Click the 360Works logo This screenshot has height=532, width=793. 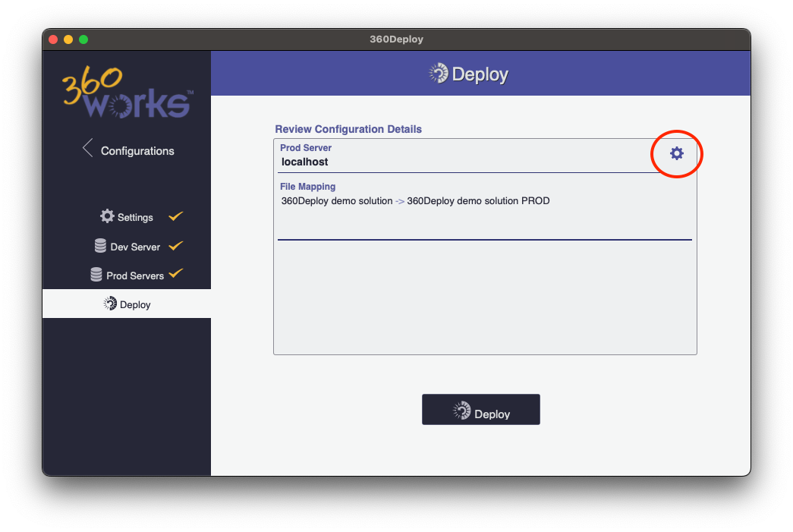[127, 93]
